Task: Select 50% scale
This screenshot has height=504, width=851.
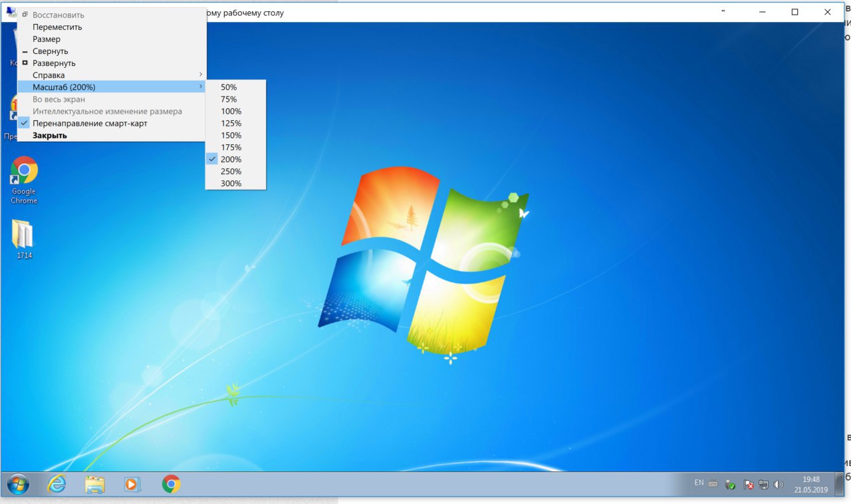Action: pyautogui.click(x=235, y=87)
